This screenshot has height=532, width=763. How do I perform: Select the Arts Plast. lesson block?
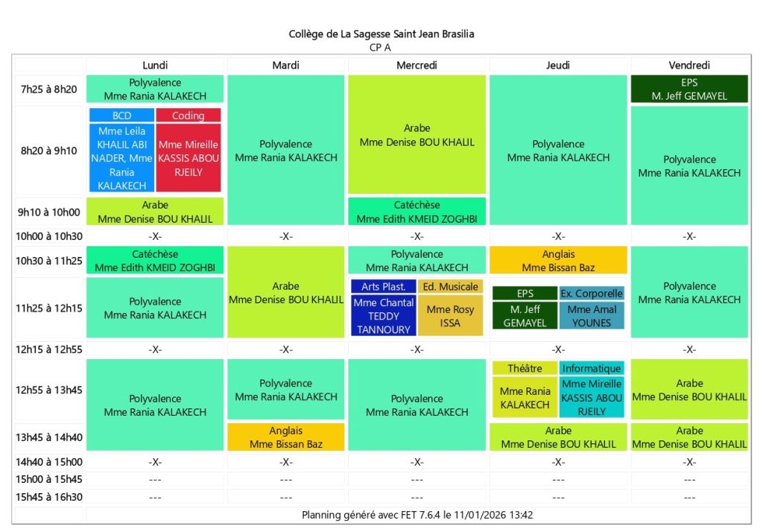383,287
